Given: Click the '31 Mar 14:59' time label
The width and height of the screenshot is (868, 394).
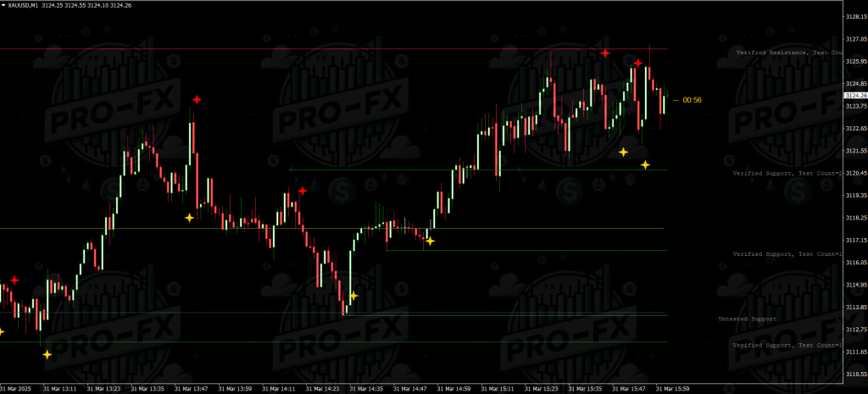Looking at the screenshot, I should pos(454,389).
